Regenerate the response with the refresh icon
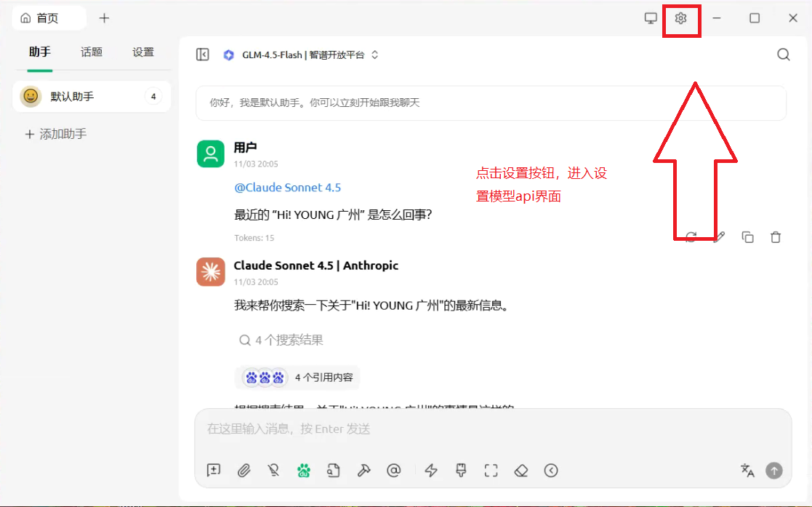Screen dimensions: 812x507 pyautogui.click(x=691, y=236)
